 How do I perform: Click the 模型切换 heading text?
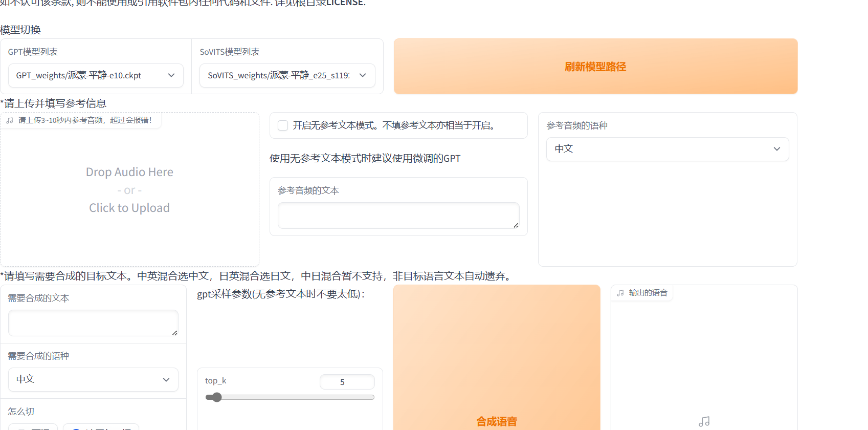tap(20, 30)
